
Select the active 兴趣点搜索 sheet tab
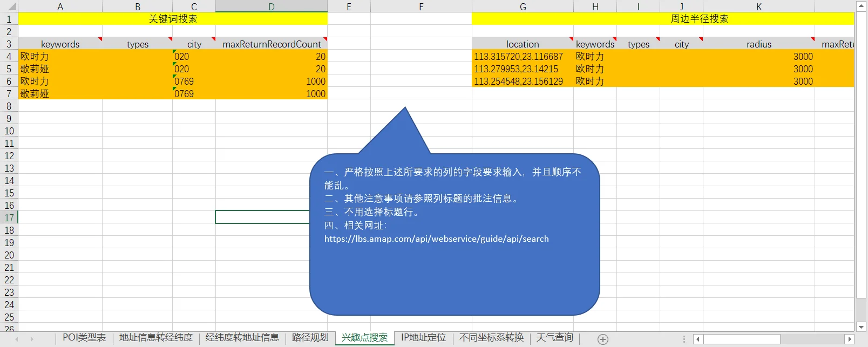pyautogui.click(x=365, y=338)
